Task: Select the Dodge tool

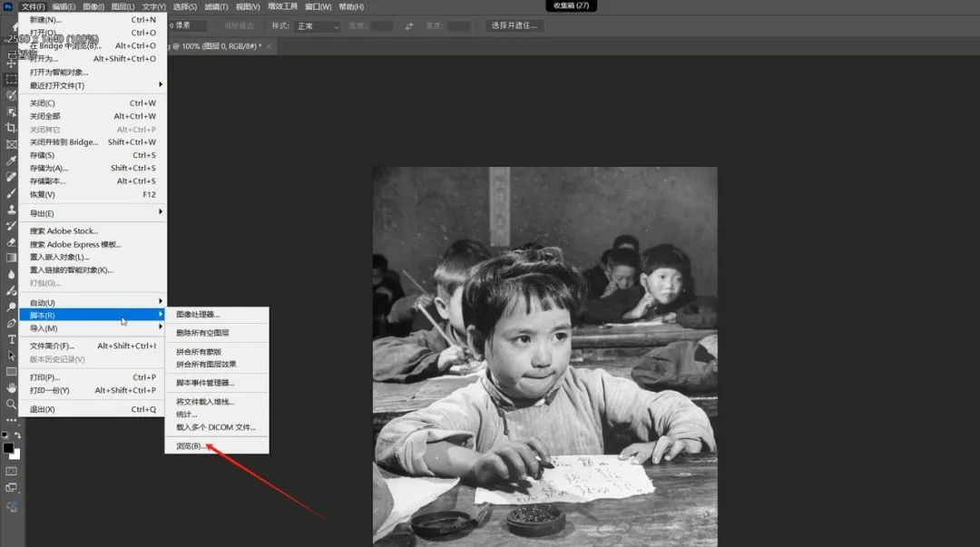Action: (x=11, y=307)
